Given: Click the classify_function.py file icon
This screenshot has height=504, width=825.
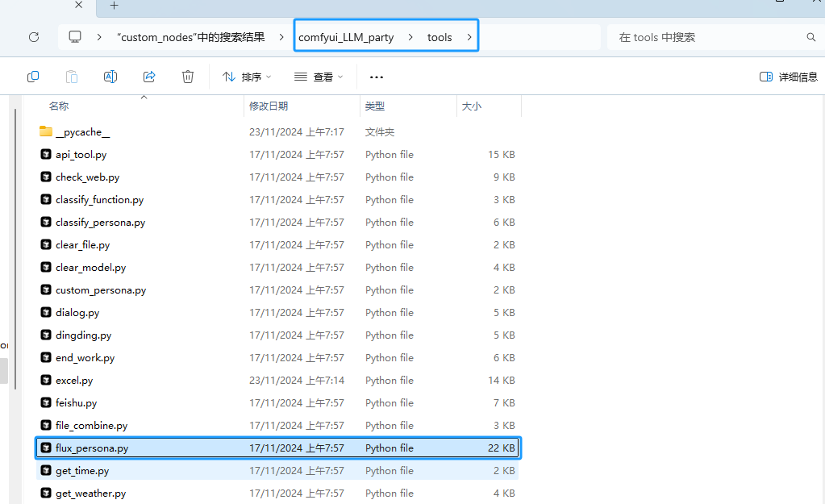Looking at the screenshot, I should (x=46, y=199).
